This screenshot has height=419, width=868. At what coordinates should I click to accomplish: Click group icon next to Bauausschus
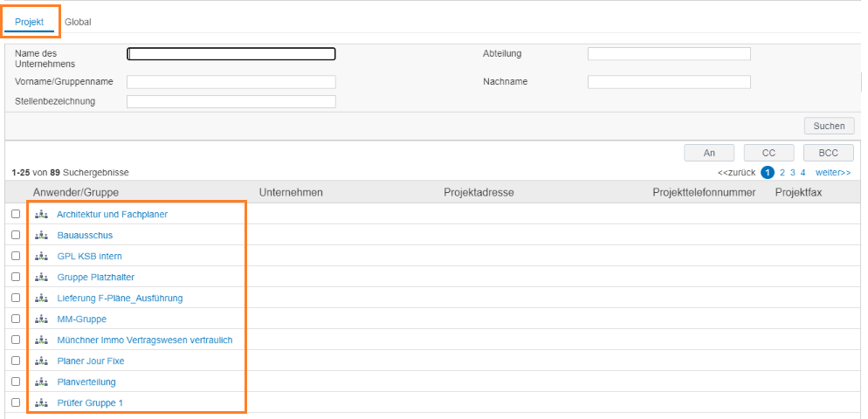pyautogui.click(x=41, y=235)
